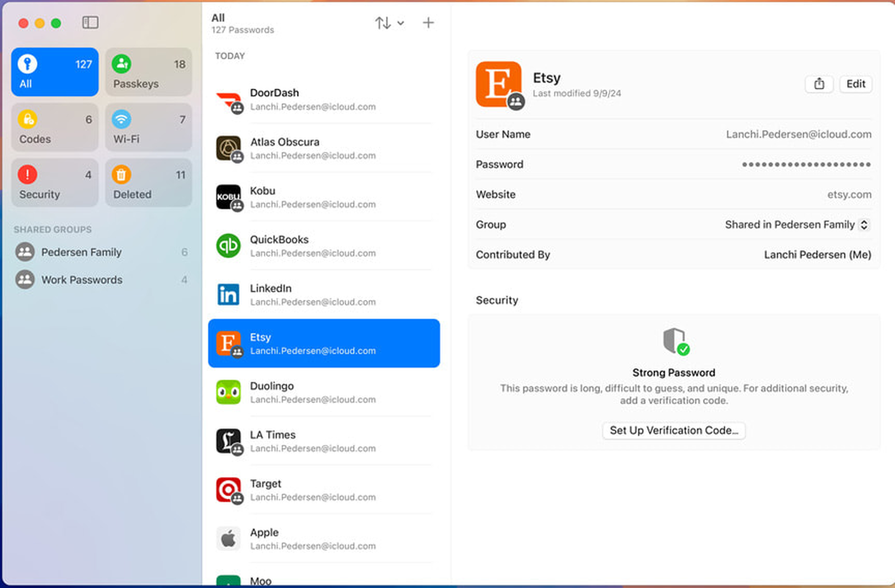Click the red Security alert icon
The image size is (895, 588).
(27, 175)
